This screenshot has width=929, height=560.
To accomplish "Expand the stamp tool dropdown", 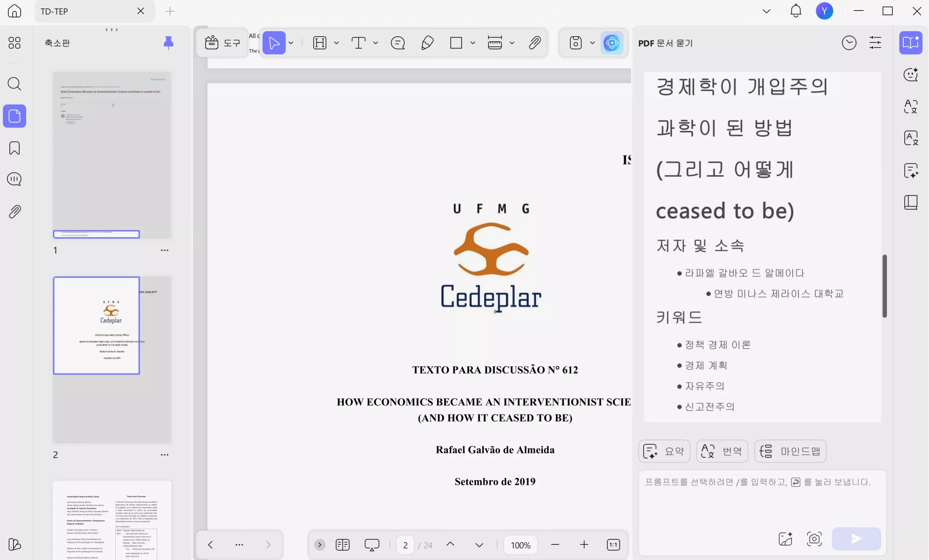I will tap(592, 43).
